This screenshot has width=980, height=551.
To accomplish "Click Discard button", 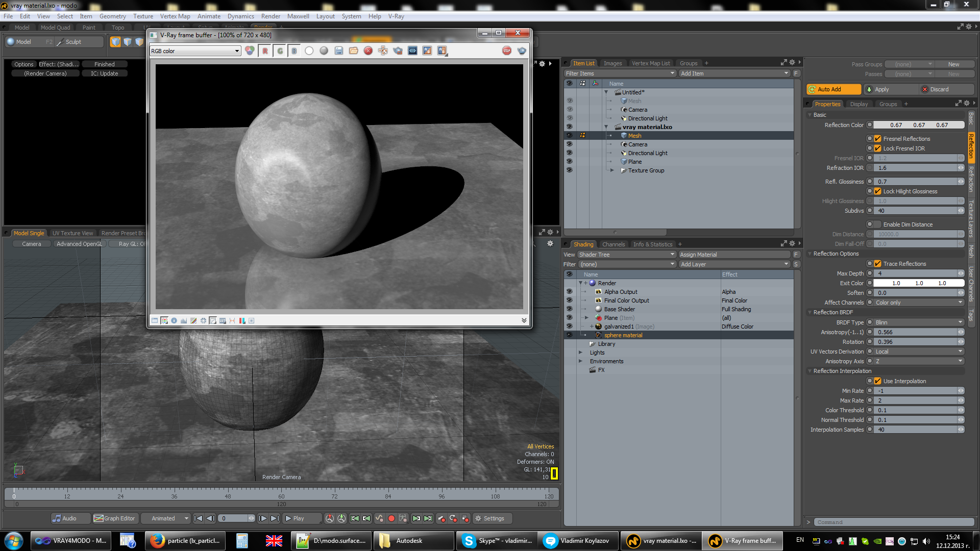I will coord(947,89).
